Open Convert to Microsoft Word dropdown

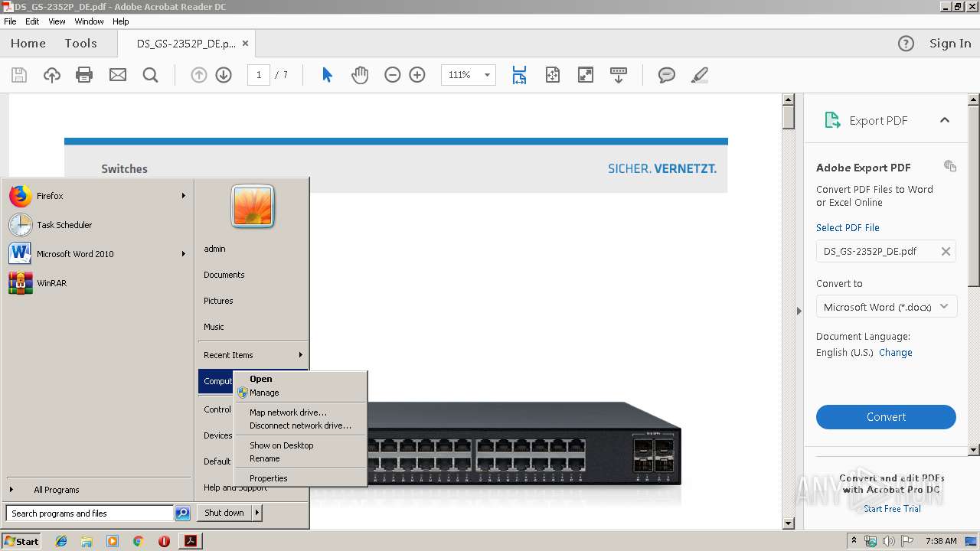pos(886,307)
